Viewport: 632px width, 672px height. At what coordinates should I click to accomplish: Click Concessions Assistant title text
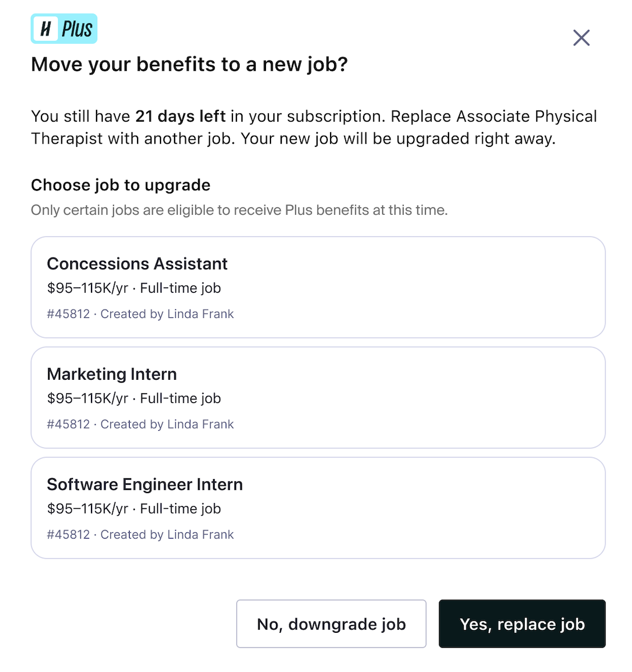click(137, 264)
